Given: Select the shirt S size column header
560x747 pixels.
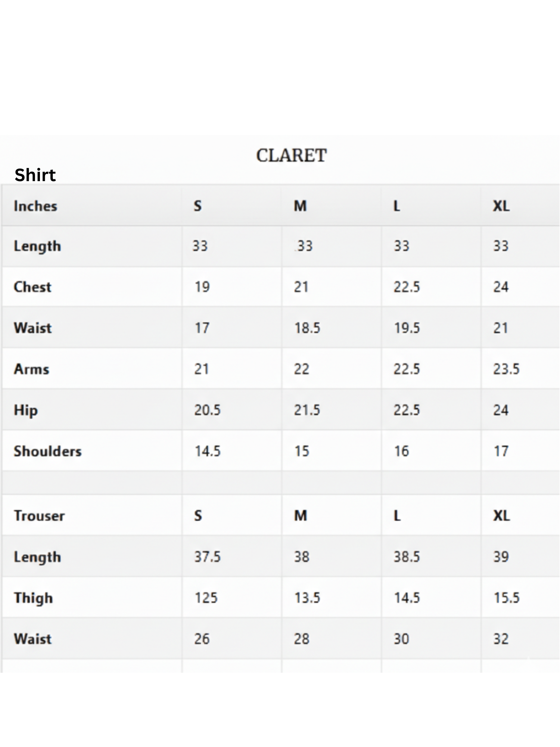Looking at the screenshot, I should coord(197,206).
